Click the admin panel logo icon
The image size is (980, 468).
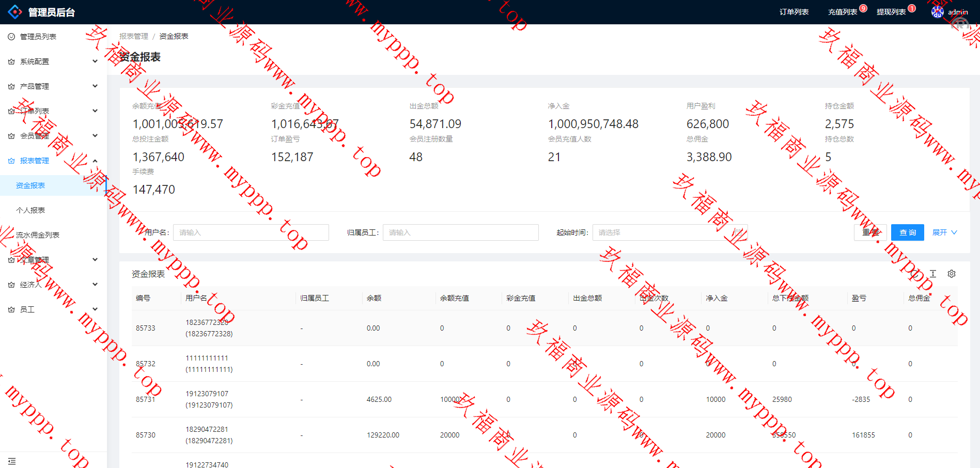coord(15,12)
